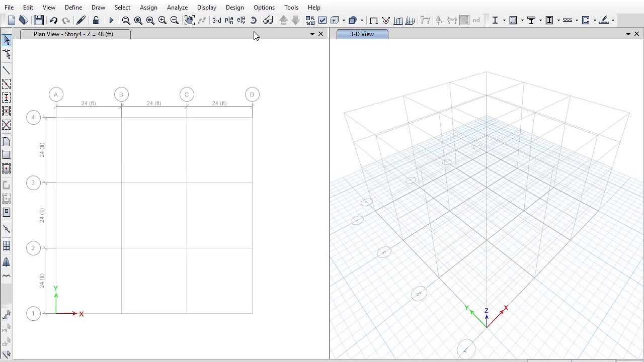The width and height of the screenshot is (644, 362).
Task: Click grid line bubble D
Action: click(x=252, y=95)
